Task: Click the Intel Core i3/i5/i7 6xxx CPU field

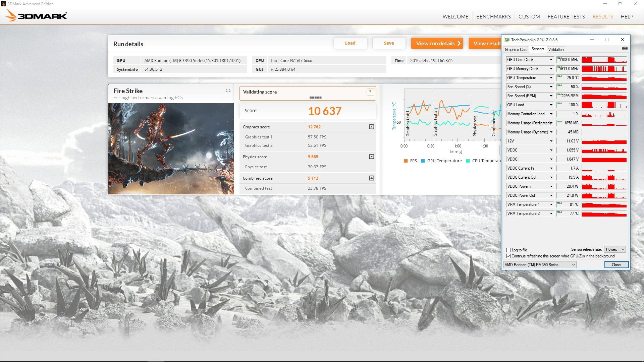Action: click(x=327, y=61)
